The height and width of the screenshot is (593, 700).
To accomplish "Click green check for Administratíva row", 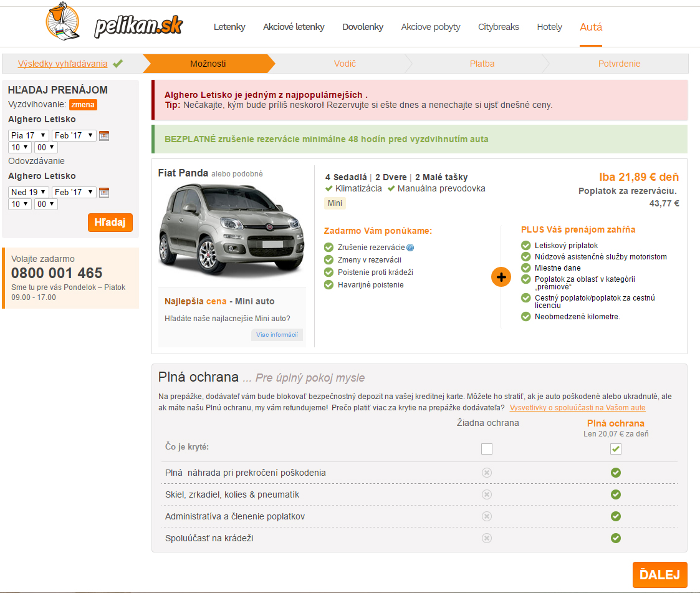I will pyautogui.click(x=616, y=516).
